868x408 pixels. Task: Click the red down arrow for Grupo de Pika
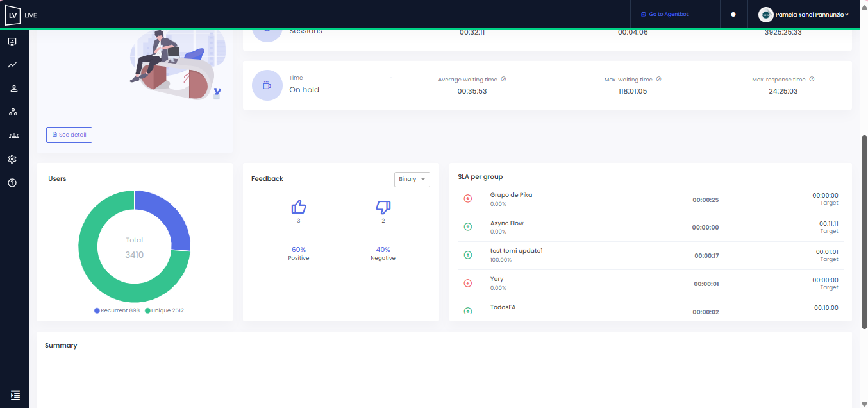tap(468, 199)
